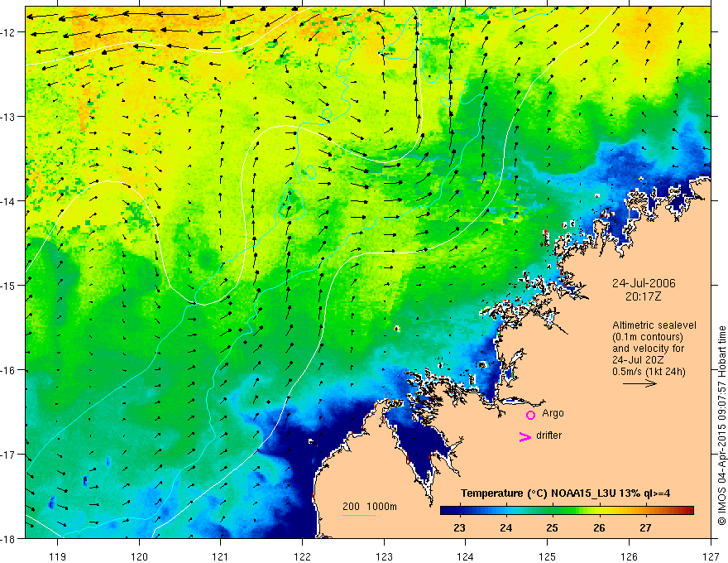Click the '20:17Z' time text

[643, 296]
